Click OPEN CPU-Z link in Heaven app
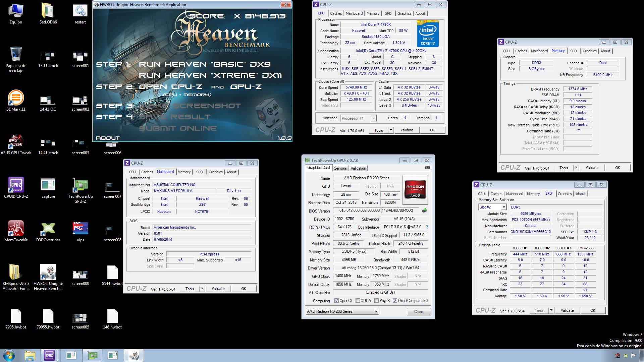 click(170, 87)
